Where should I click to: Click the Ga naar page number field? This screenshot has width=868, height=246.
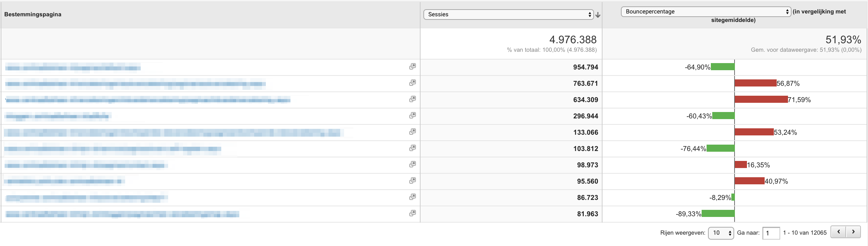point(771,233)
